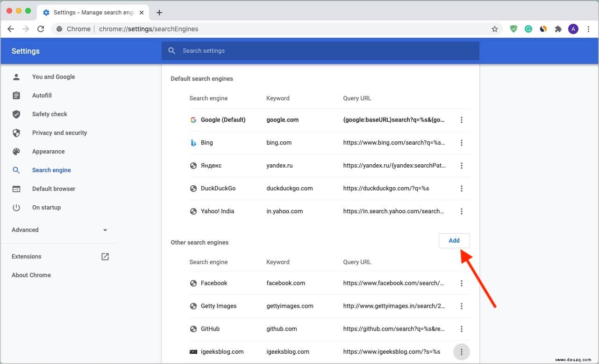This screenshot has height=364, width=599.
Task: Click the GitHub query URL text
Action: coord(394,329)
